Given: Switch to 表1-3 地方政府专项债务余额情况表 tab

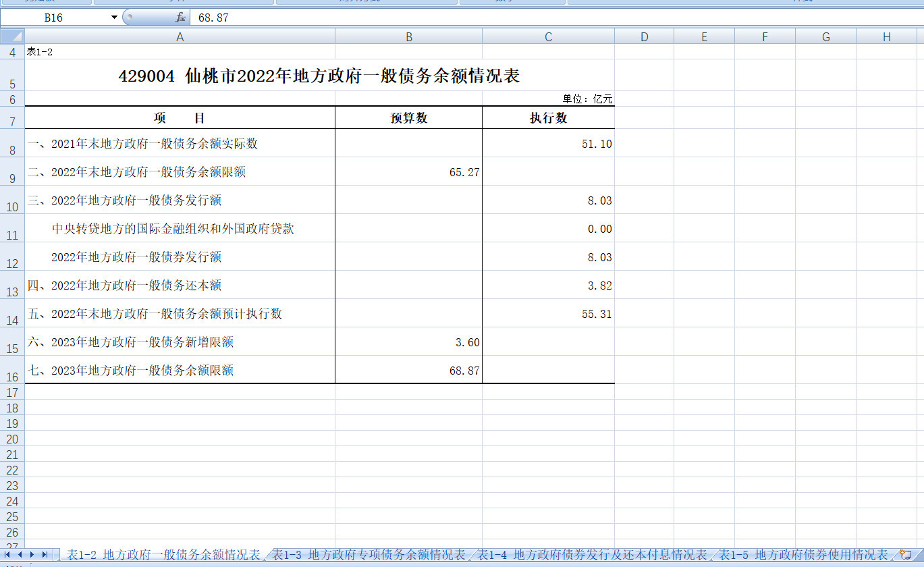Looking at the screenshot, I should coord(369,555).
